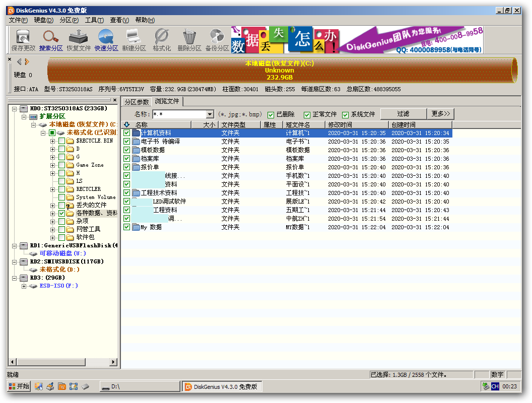Click the HD0 hard drive icon in tree
The width and height of the screenshot is (532, 403).
click(x=24, y=108)
